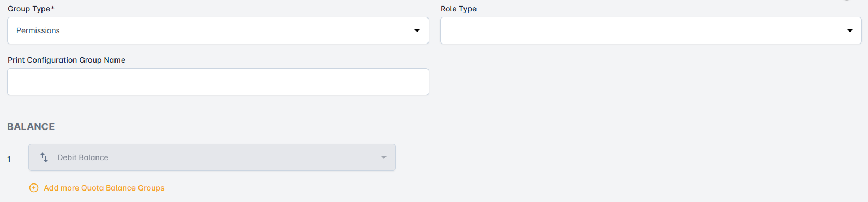Open the empty Role Type dropdown

(x=651, y=30)
